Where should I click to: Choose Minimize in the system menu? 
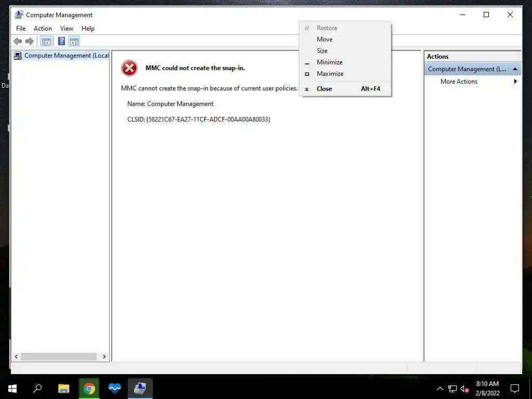tap(345, 62)
